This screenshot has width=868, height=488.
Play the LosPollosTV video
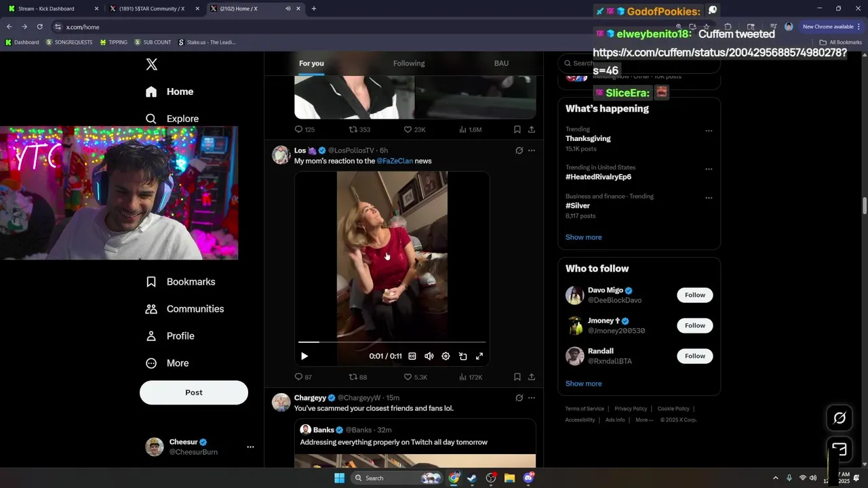pyautogui.click(x=304, y=356)
